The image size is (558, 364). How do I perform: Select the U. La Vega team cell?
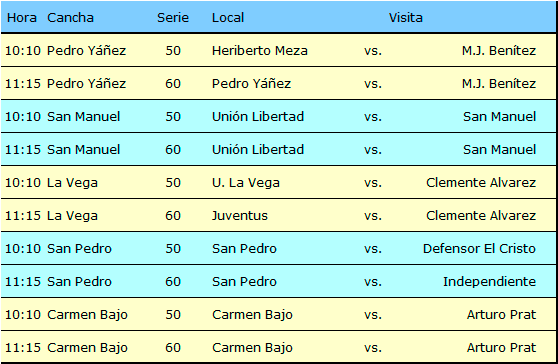click(x=246, y=183)
